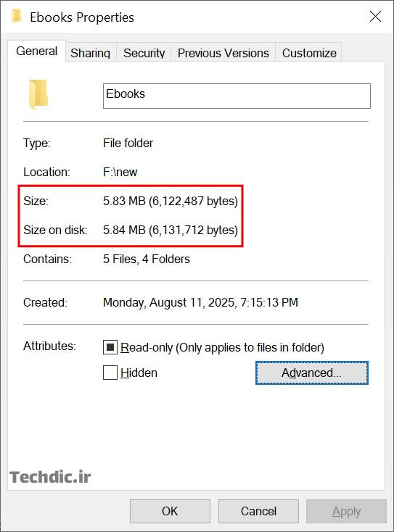Click the 'Contains:' label
The image size is (394, 532).
click(x=47, y=259)
